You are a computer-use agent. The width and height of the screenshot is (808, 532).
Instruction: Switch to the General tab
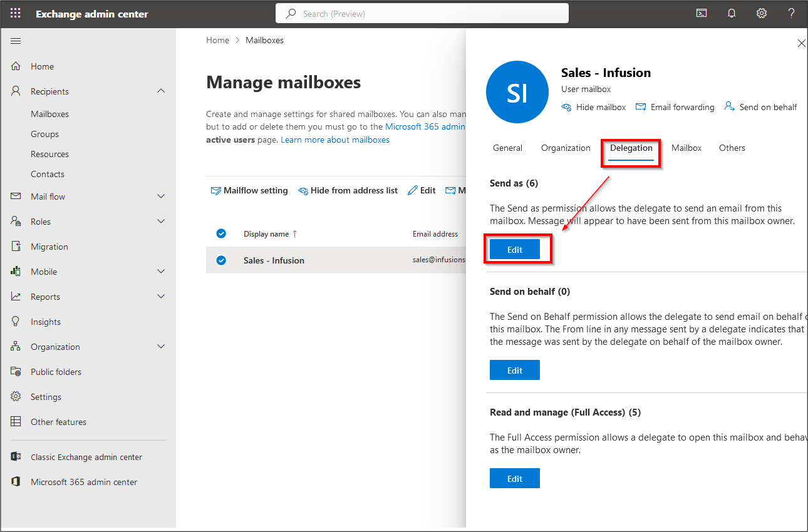coord(507,148)
